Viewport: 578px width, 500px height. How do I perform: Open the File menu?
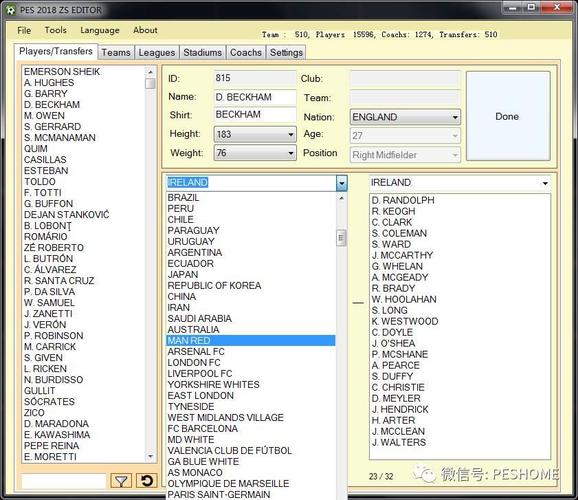(x=24, y=30)
